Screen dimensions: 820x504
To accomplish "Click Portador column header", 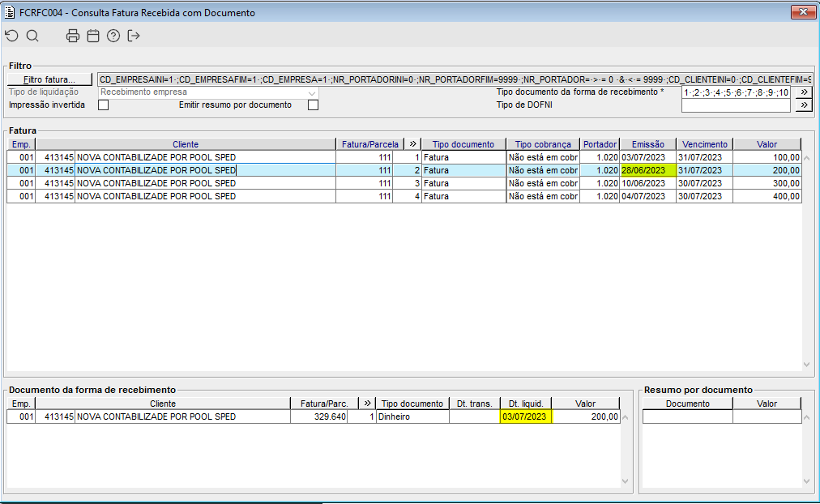I will click(600, 144).
